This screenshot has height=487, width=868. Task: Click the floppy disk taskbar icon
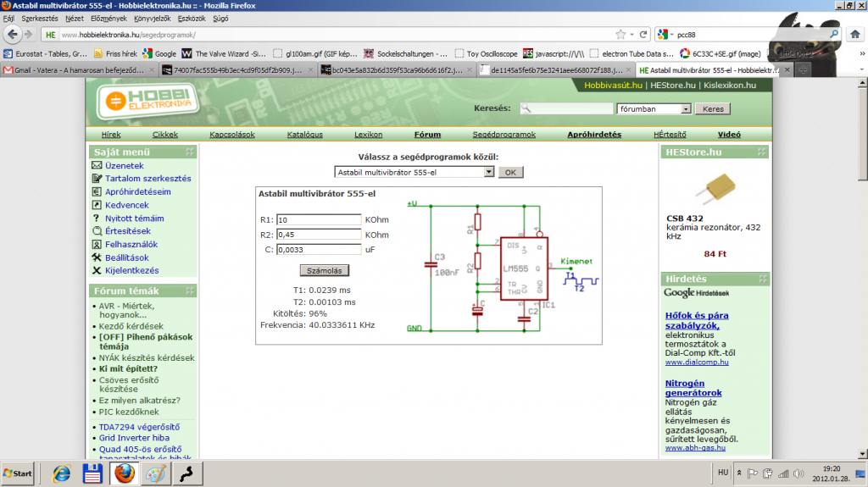click(92, 473)
